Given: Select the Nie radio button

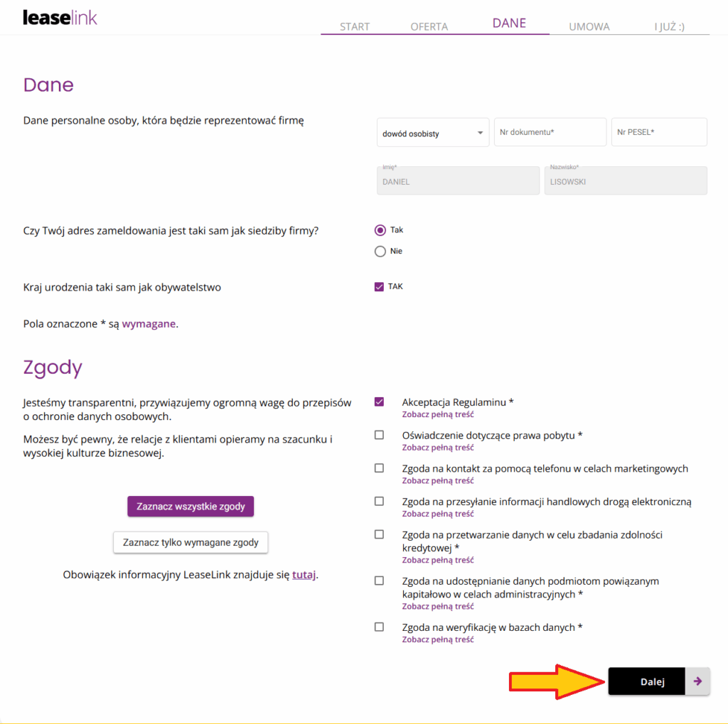Looking at the screenshot, I should tap(380, 252).
